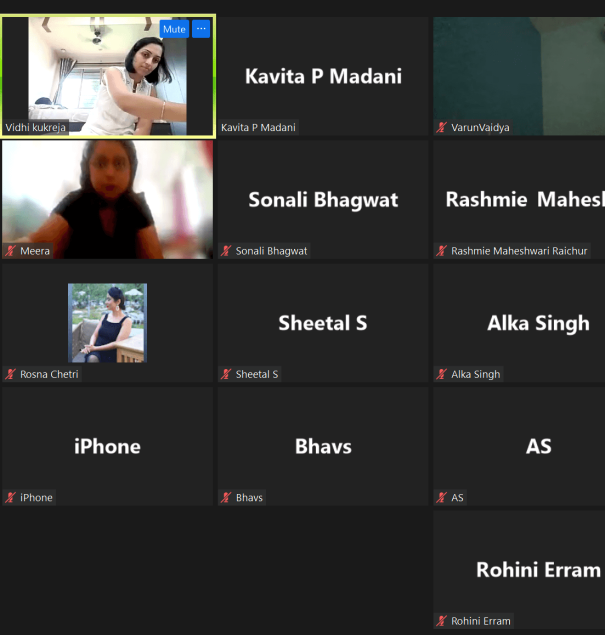
Task: Click the muted mic icon on the iPhone tile
Action: [11, 498]
